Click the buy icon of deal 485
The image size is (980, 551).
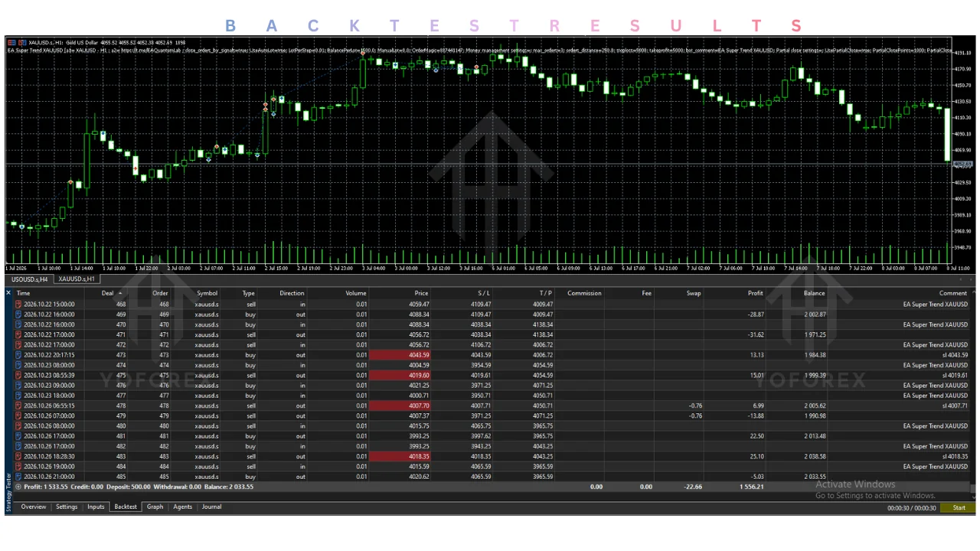click(x=18, y=477)
